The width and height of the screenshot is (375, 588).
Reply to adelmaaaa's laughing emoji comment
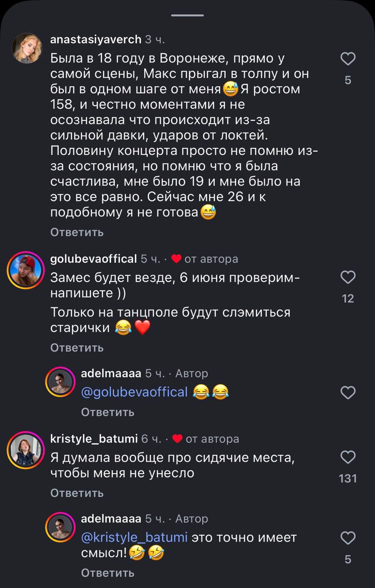pyautogui.click(x=107, y=413)
